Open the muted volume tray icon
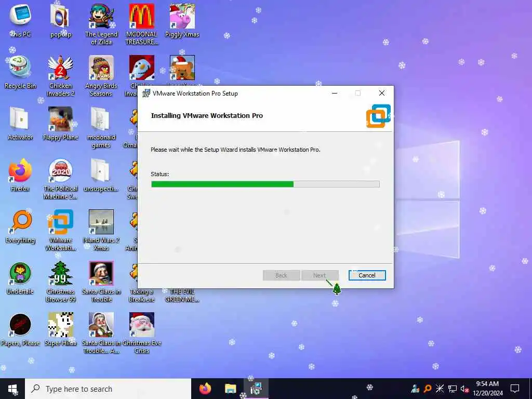Screen dimensions: 532x399 (464, 389)
